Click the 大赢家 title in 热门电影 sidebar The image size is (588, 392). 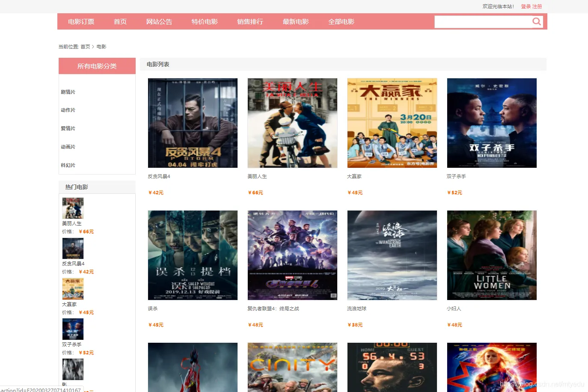(x=69, y=304)
